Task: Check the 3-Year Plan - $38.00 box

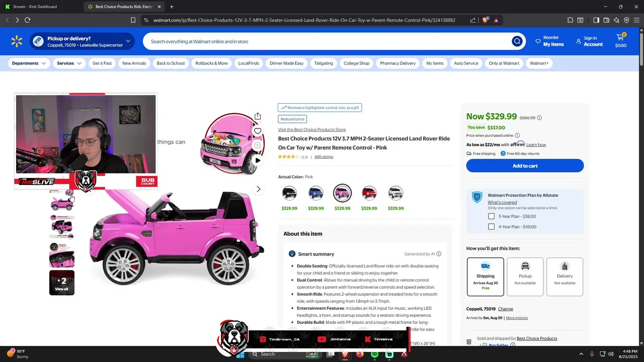Action: [x=491, y=216]
